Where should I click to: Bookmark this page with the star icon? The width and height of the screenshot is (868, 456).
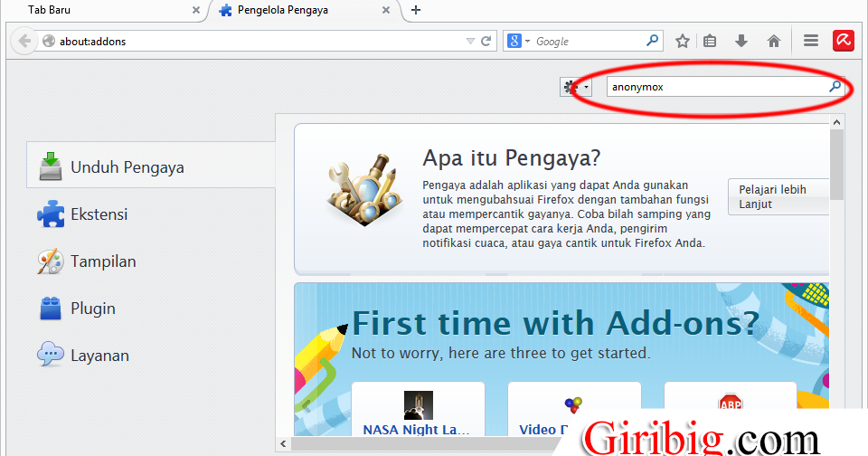pyautogui.click(x=683, y=41)
